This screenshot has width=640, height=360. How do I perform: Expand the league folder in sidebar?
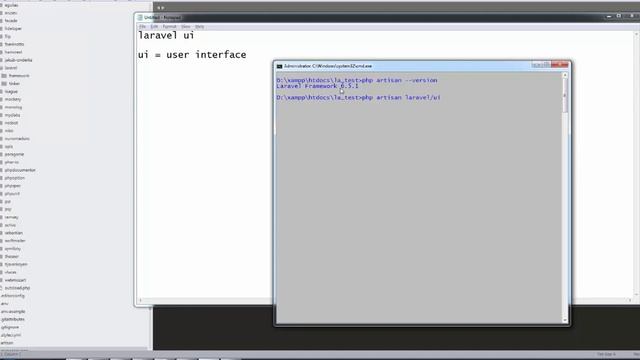(x=11, y=91)
